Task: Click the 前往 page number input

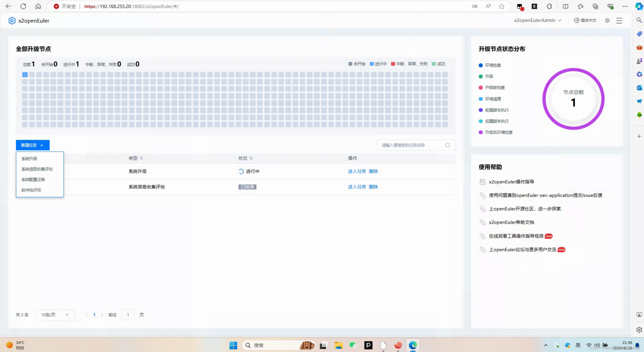Action: 128,315
